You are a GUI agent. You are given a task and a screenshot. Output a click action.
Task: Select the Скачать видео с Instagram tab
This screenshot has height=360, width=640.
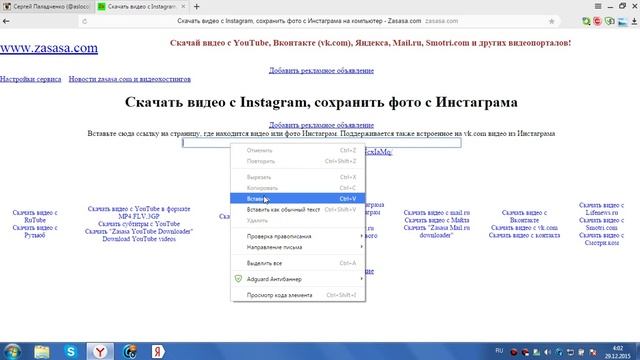coord(142,7)
